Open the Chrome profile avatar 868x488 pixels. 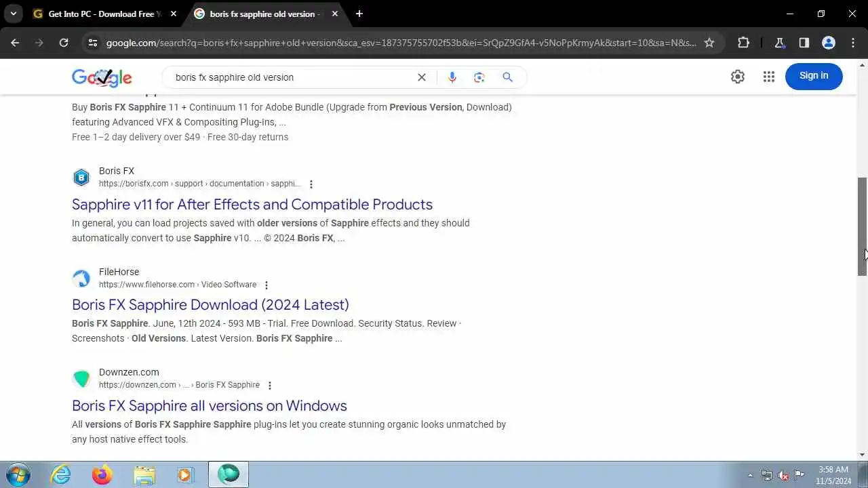click(828, 43)
